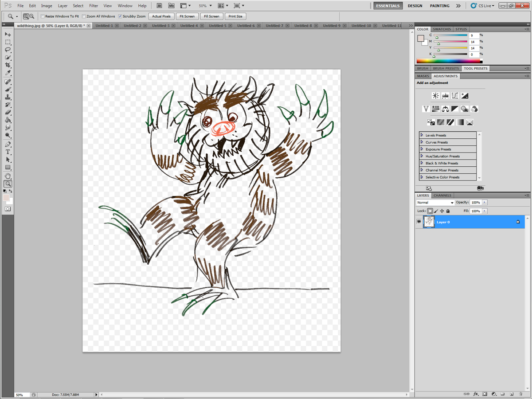
Task: Open the Layer menu
Action: [x=63, y=6]
